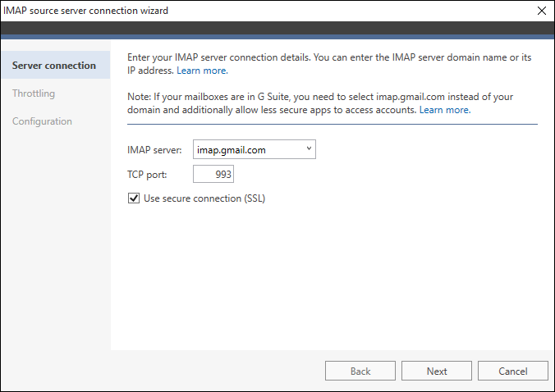
Task: Click the dark header banner below title
Action: pos(277,28)
